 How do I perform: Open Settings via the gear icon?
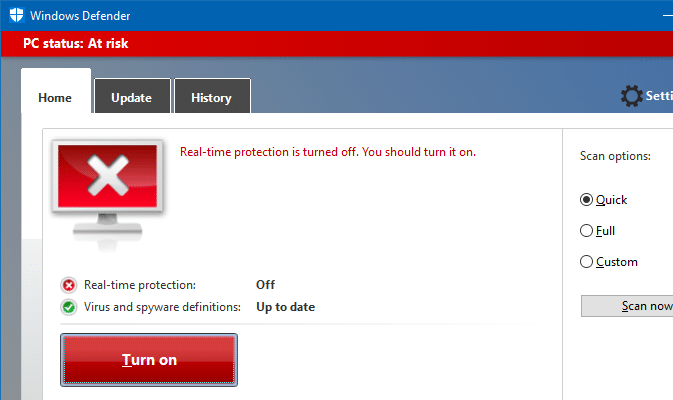tap(631, 96)
